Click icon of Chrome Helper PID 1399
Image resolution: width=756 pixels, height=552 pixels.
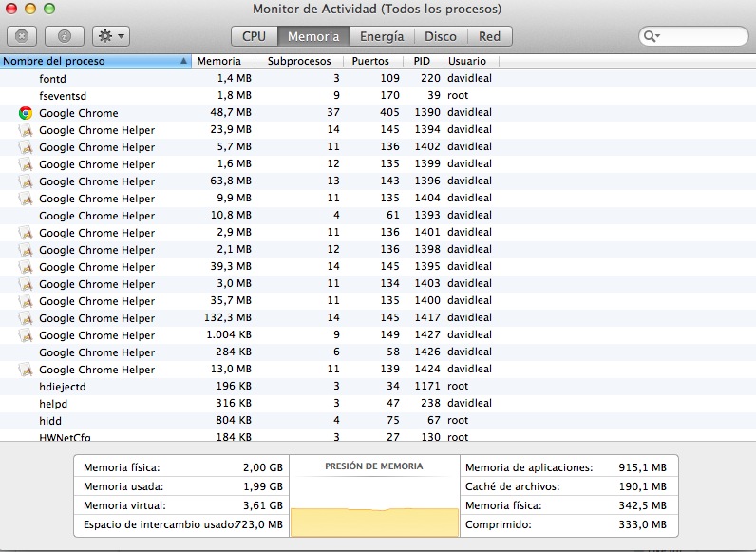[26, 164]
